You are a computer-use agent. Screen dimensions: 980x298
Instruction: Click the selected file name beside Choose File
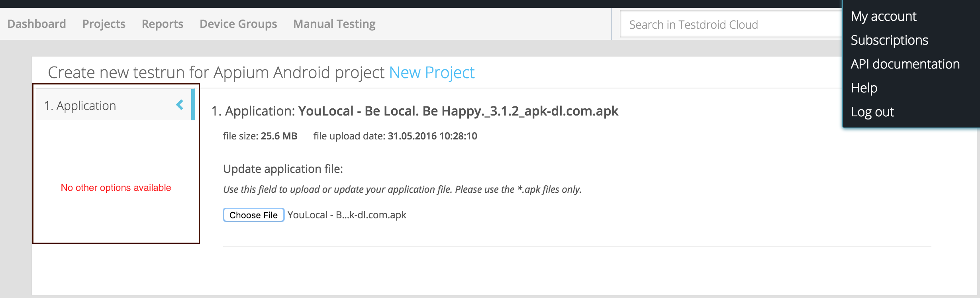pyautogui.click(x=347, y=215)
